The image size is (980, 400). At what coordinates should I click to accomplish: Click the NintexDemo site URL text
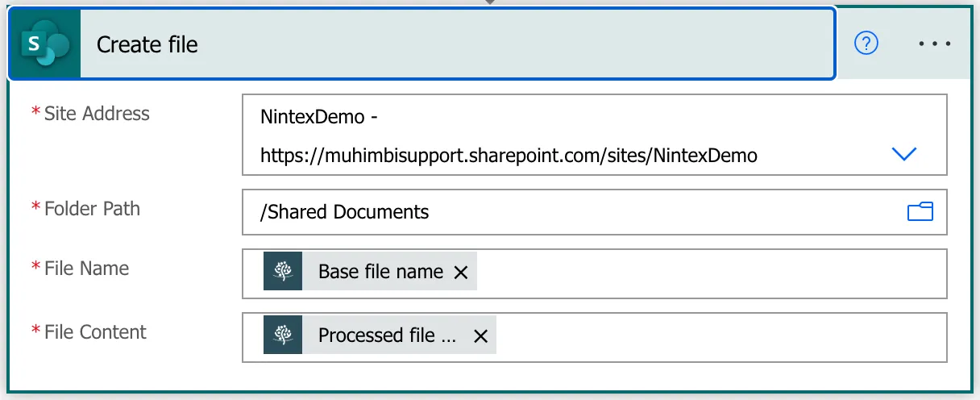coord(509,156)
